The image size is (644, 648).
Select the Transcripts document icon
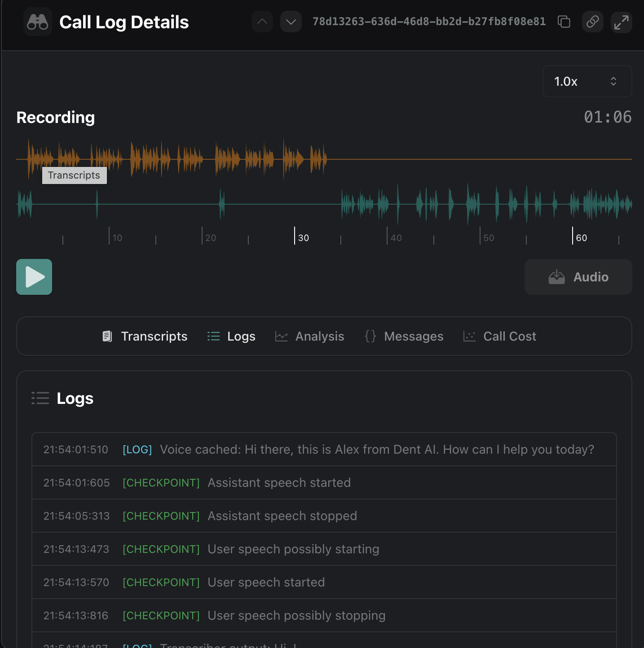point(107,336)
